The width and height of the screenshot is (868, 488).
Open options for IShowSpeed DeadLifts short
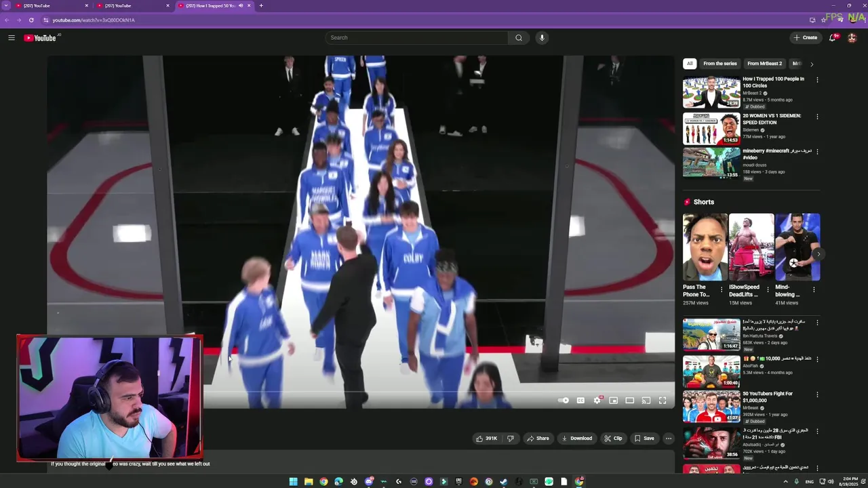click(768, 289)
